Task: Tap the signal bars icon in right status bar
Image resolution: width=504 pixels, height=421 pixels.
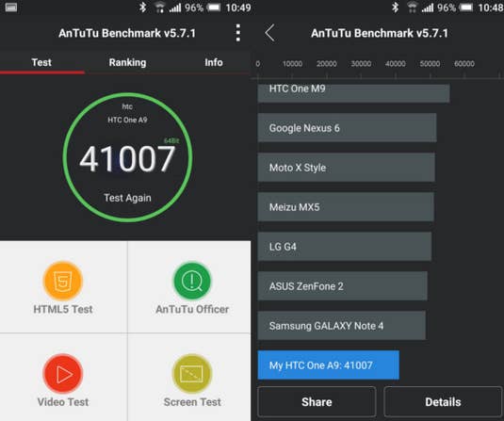Action: coord(428,8)
